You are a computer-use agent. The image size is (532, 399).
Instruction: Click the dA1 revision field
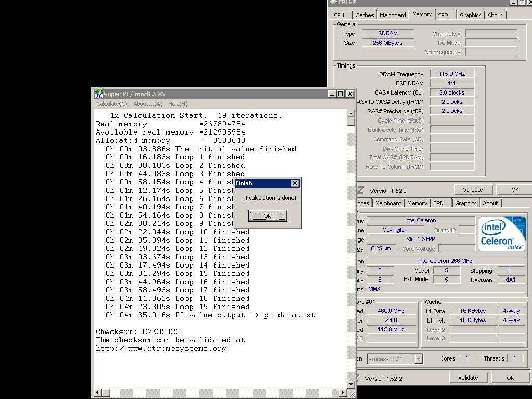[511, 280]
